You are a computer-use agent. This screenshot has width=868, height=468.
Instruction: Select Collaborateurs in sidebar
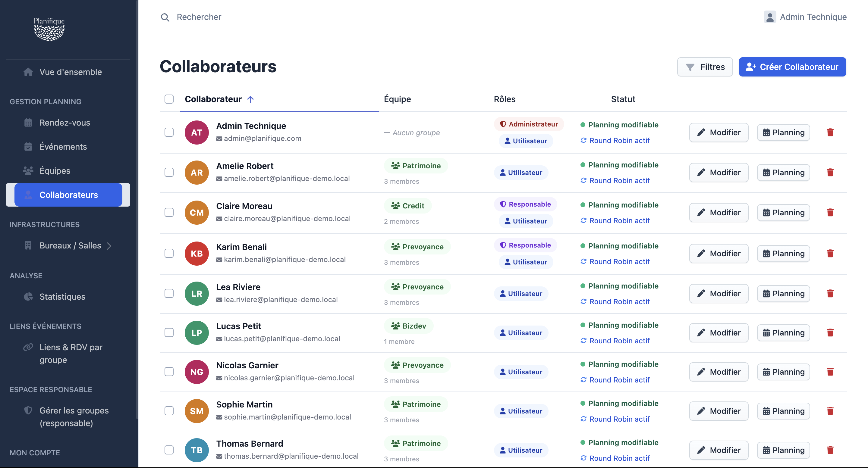(68, 195)
